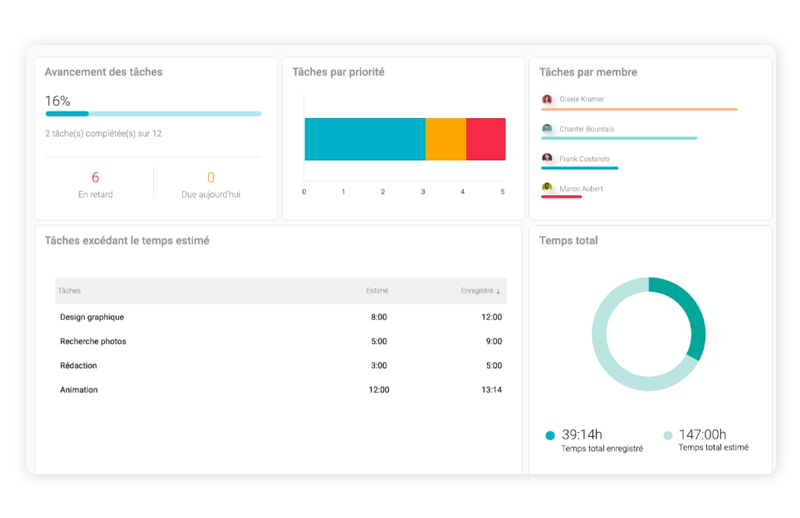Select the Design graphique task row

[281, 317]
